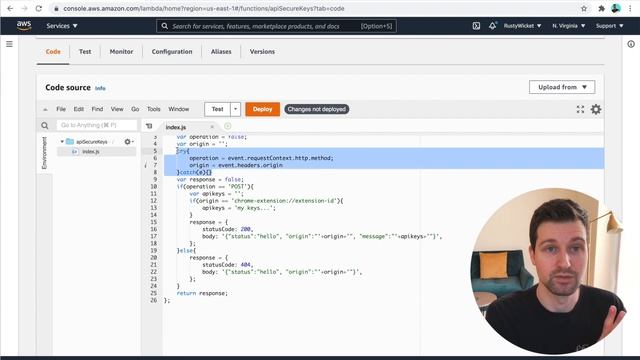Viewport: 640px width, 360px height.
Task: Open the CloudShell terminal icon
Action: coord(476,26)
